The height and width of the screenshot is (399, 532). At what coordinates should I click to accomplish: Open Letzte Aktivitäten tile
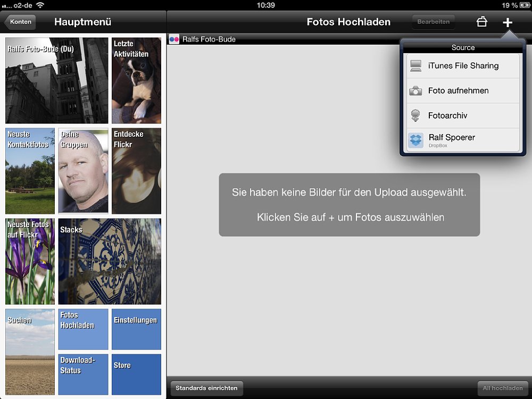pyautogui.click(x=136, y=80)
